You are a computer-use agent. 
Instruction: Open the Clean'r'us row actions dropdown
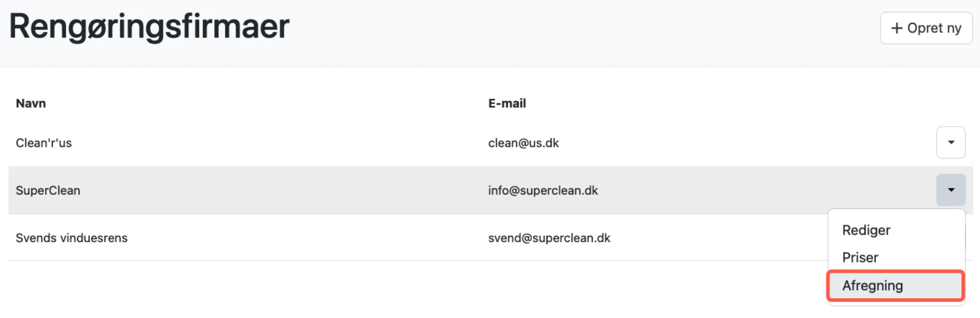point(951,143)
